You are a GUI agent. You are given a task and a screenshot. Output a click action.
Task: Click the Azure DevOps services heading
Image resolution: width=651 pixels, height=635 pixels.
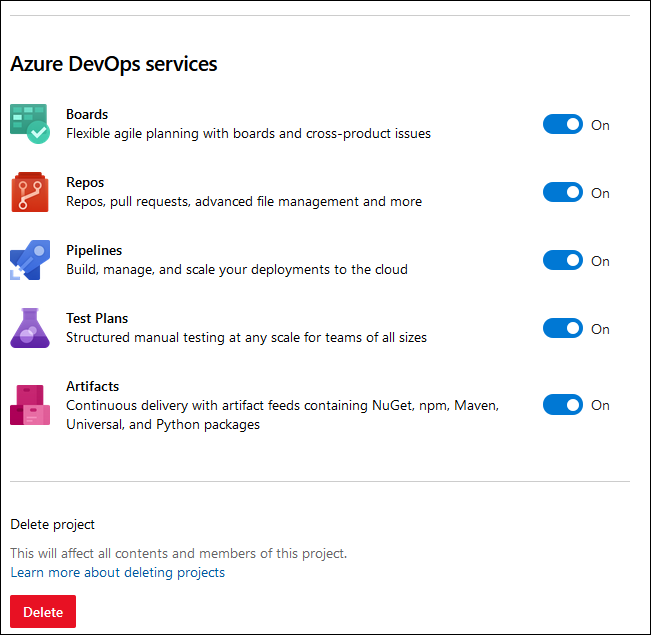(114, 64)
